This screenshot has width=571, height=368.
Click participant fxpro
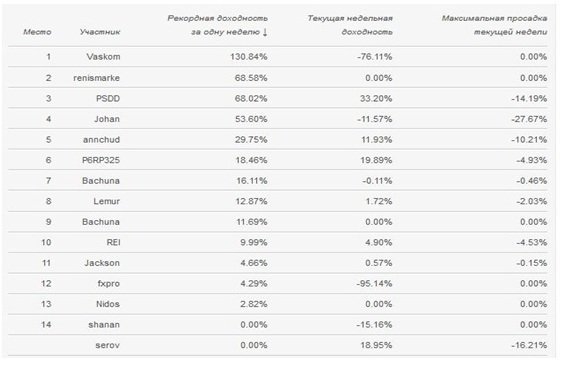point(109,284)
